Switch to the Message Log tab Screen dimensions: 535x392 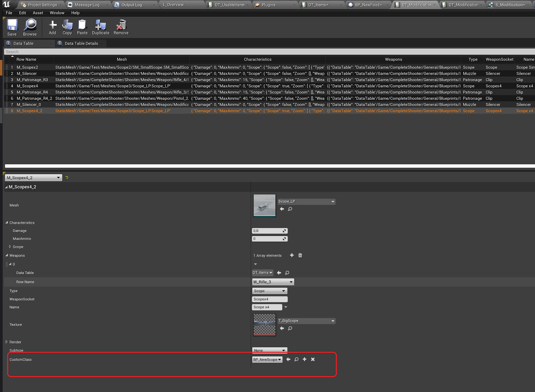(x=86, y=5)
